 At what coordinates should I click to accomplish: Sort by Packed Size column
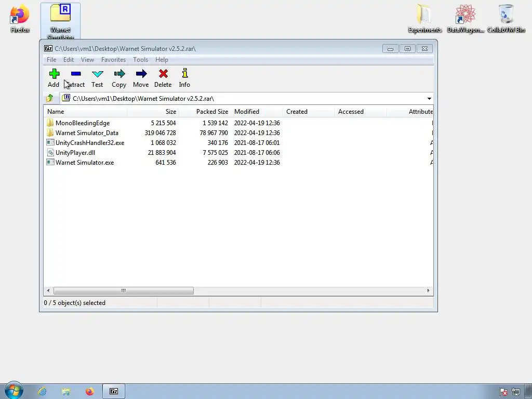click(205, 112)
